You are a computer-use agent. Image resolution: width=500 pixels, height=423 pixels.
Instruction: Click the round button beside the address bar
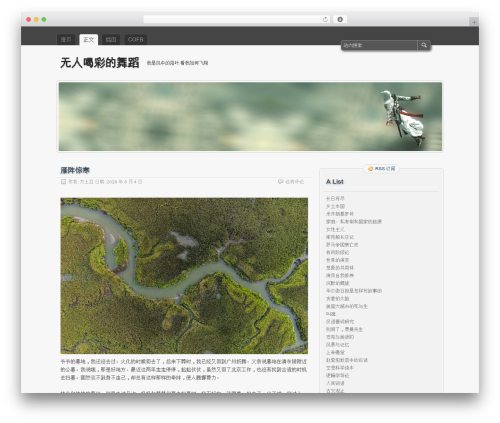340,19
